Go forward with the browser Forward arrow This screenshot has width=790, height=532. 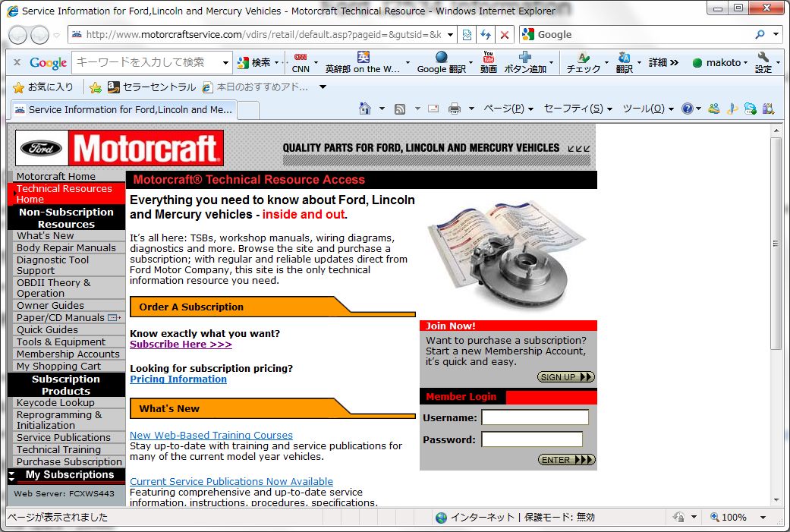[x=39, y=35]
